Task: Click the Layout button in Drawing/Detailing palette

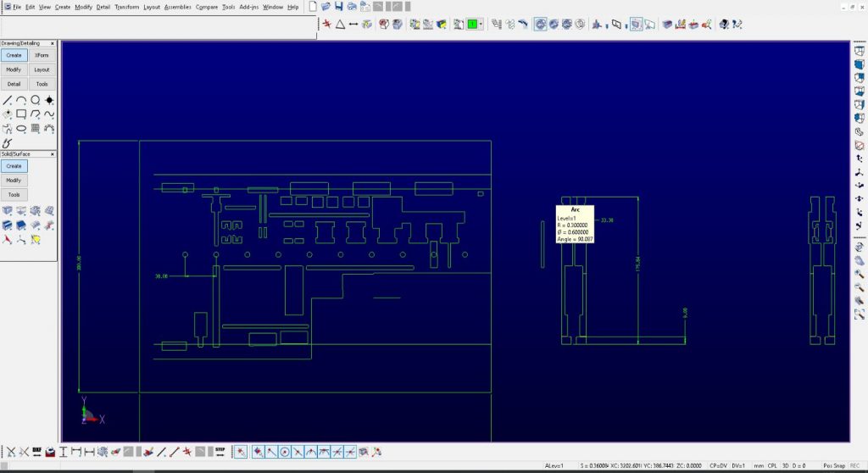Action: click(42, 70)
